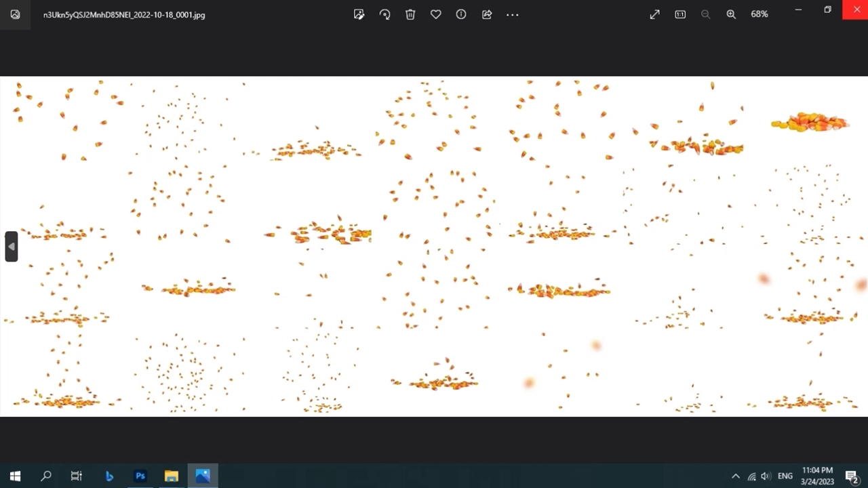Open the Windows Start menu
Image resolution: width=868 pixels, height=488 pixels.
(x=15, y=476)
